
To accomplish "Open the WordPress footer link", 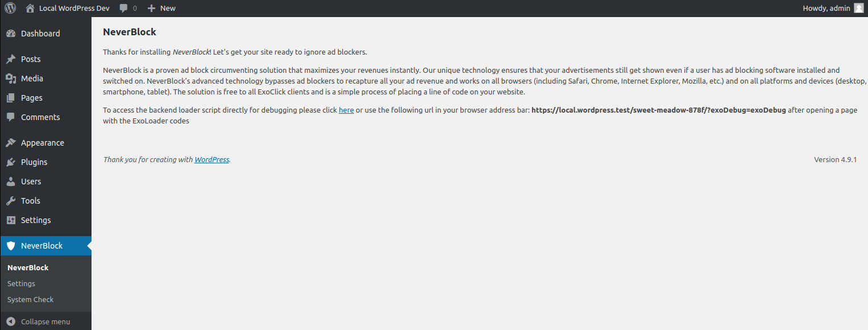I will click(x=211, y=160).
